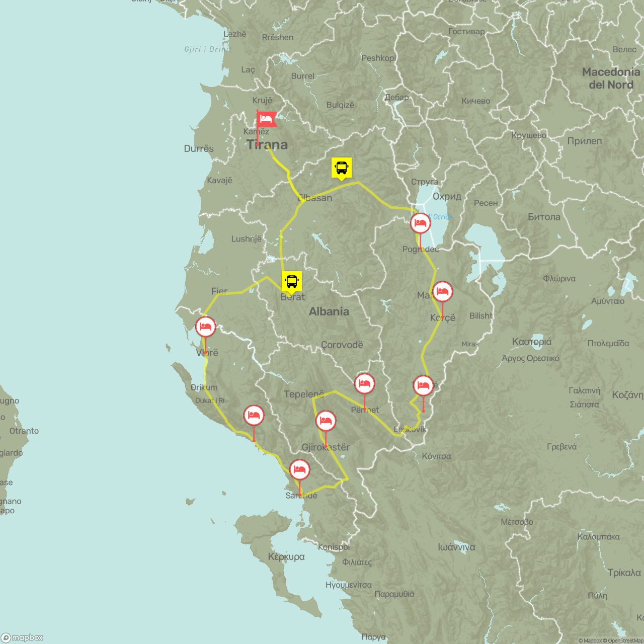Click the Καστοριά label

coord(532,342)
